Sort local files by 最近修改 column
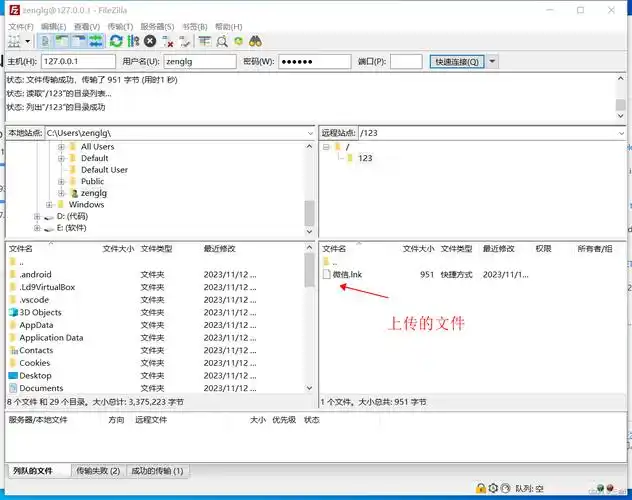The image size is (632, 500). [x=220, y=248]
